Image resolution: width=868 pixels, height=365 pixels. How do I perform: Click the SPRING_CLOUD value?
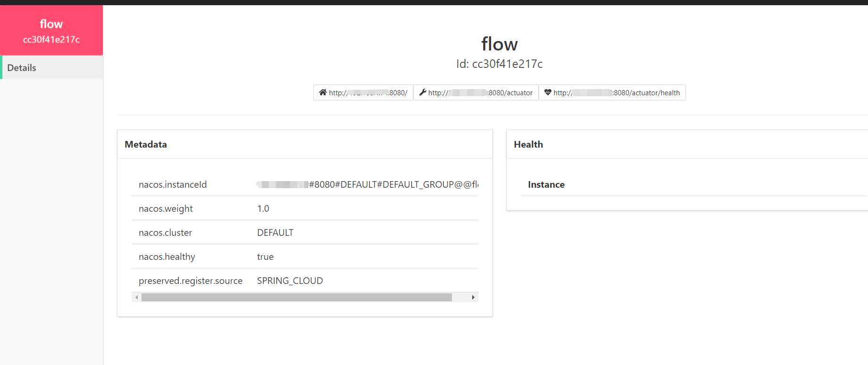pos(290,281)
